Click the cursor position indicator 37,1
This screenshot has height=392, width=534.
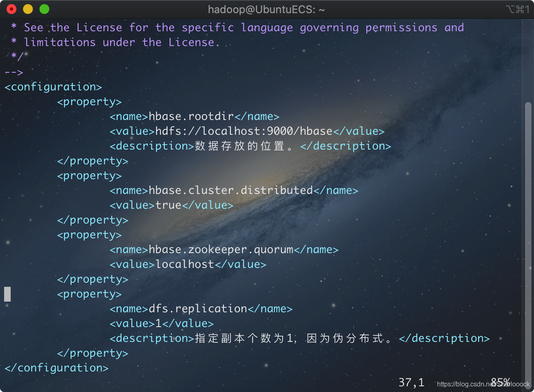[x=411, y=383]
